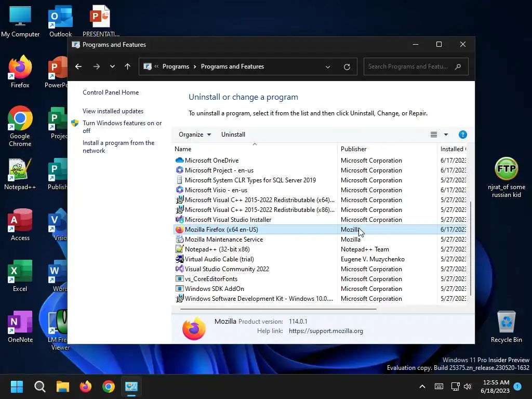Open Install a program from the network
Viewport: 532px width, 399px height.
pyautogui.click(x=118, y=147)
